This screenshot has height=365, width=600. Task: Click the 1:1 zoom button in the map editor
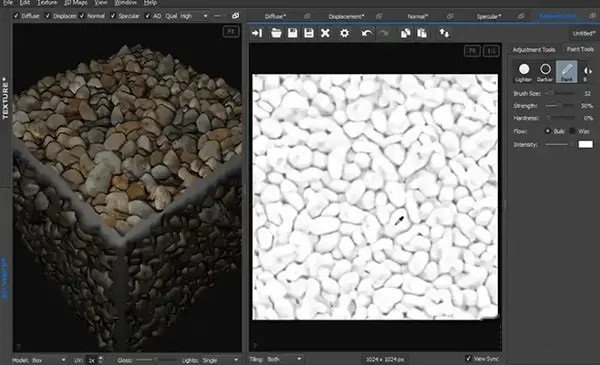pyautogui.click(x=491, y=51)
